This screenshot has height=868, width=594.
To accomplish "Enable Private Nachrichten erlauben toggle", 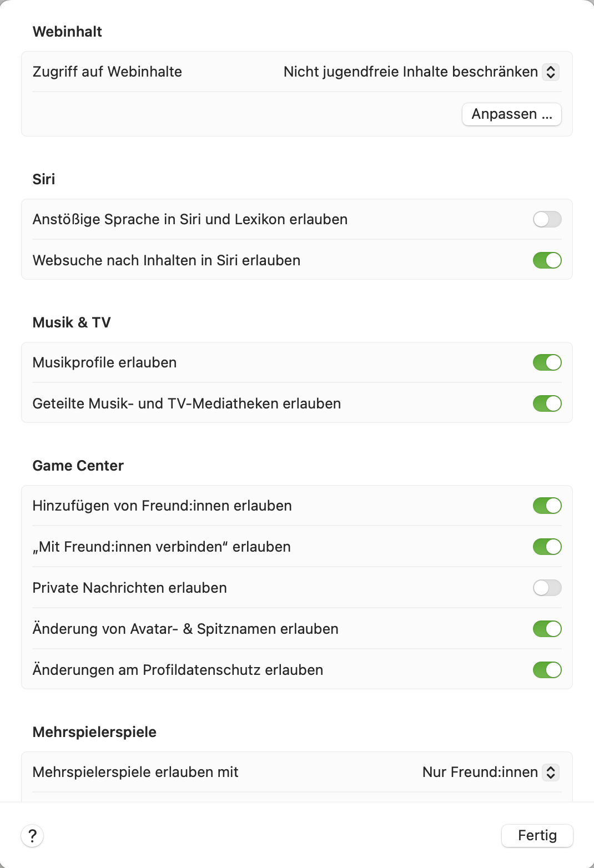I will [x=547, y=588].
